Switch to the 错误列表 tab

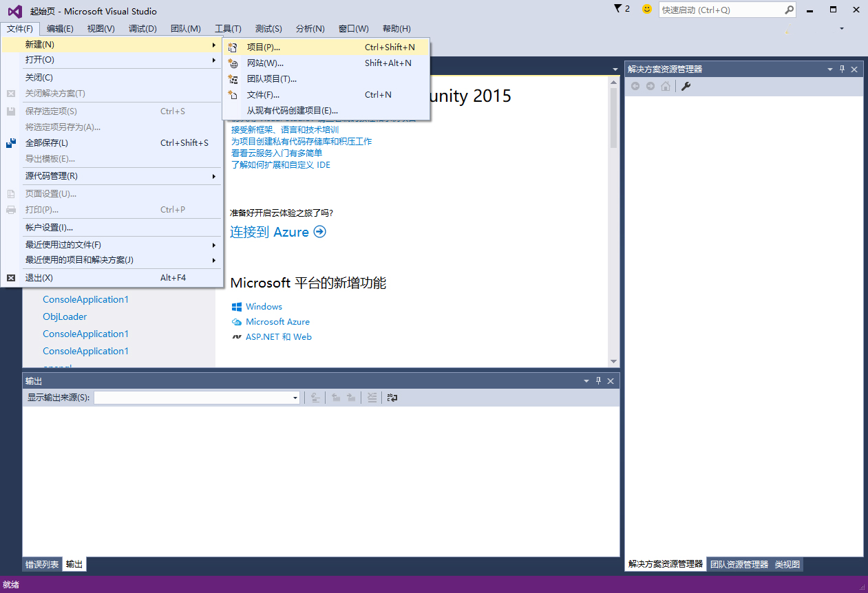click(x=42, y=564)
